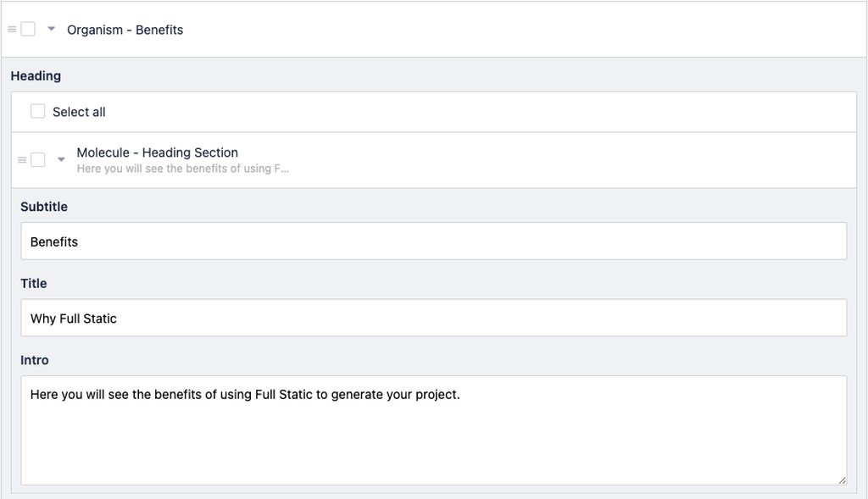Screen dimensions: 868x499
Task: Click the Heading field label
Action: pos(36,75)
